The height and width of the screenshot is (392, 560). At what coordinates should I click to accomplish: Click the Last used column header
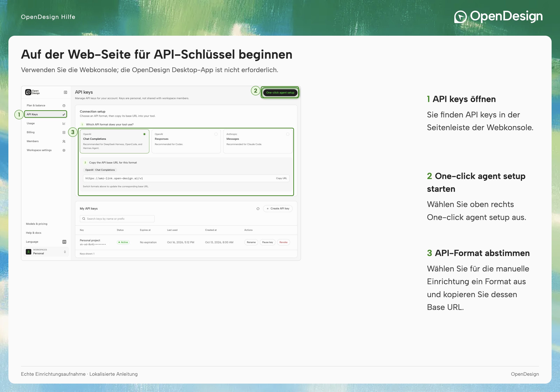pyautogui.click(x=172, y=230)
